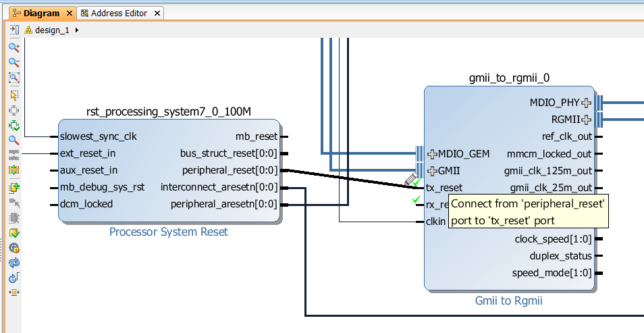Viewport: 644px width, 333px height.
Task: Select the ref_clk_out pin
Action: click(x=567, y=136)
